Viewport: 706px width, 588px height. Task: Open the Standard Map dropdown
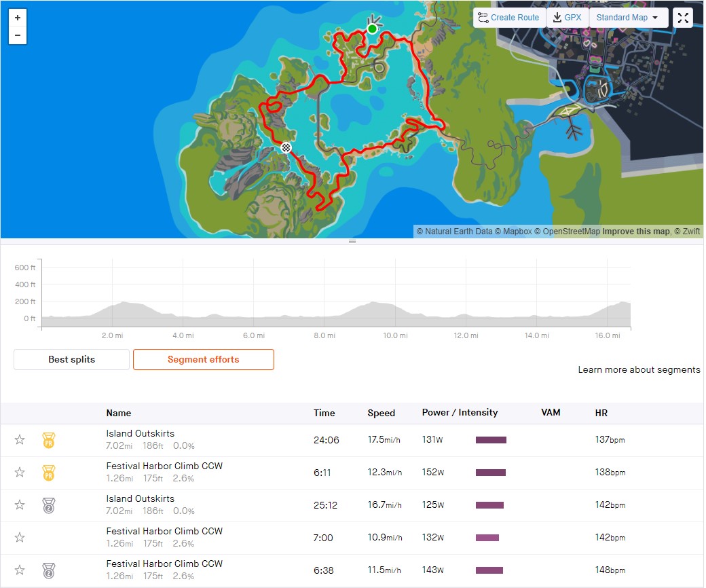pos(629,18)
